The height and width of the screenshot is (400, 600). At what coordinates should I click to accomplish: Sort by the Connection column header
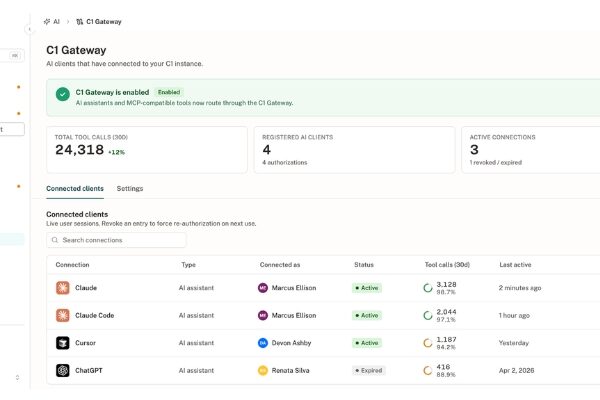pyautogui.click(x=72, y=265)
